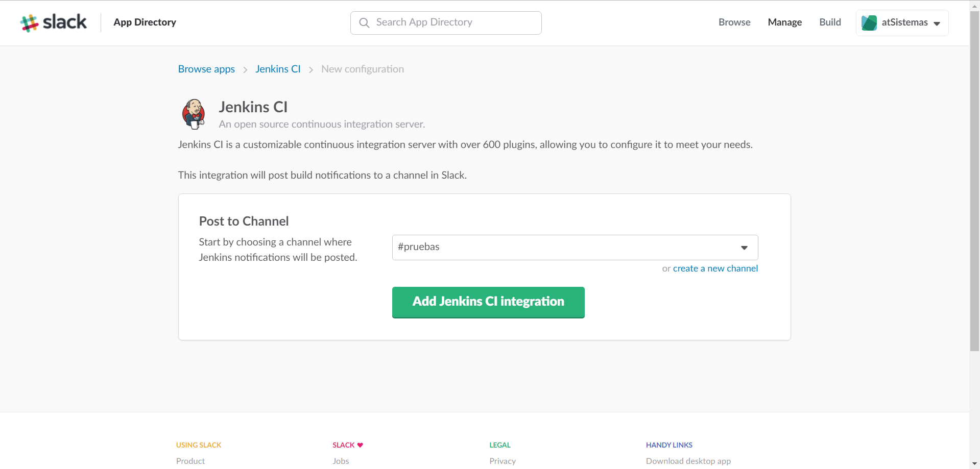Click create a new channel link

(x=715, y=268)
